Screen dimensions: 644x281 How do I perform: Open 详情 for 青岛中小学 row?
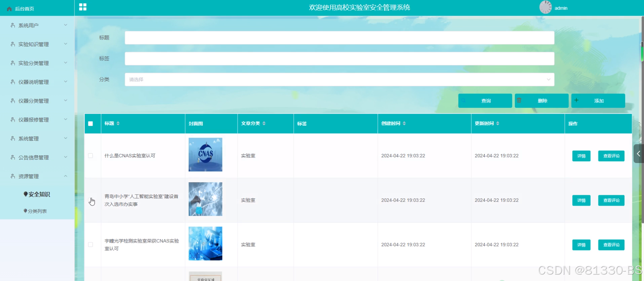[581, 200]
